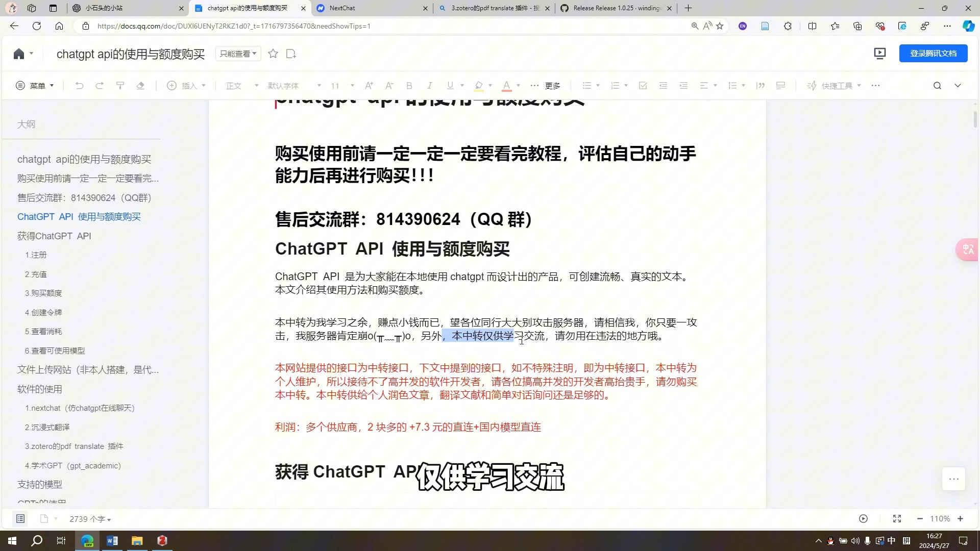Click the three-dots overflow after 快捷工具
Screen dimensions: 980x551
click(x=875, y=86)
